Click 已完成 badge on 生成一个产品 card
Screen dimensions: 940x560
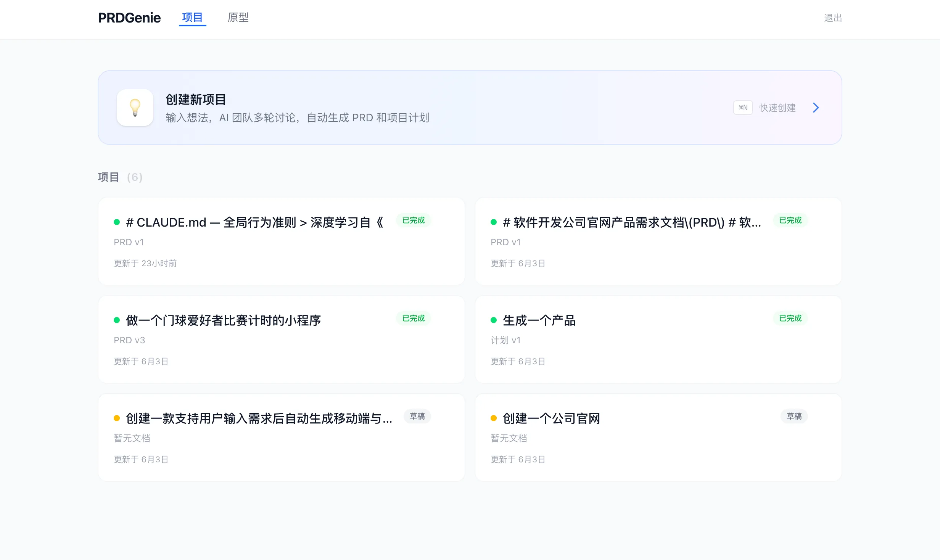(x=790, y=318)
